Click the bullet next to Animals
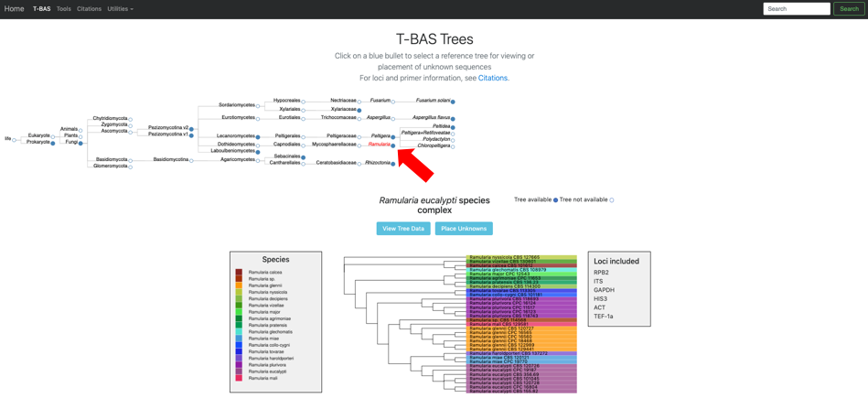 tap(80, 130)
